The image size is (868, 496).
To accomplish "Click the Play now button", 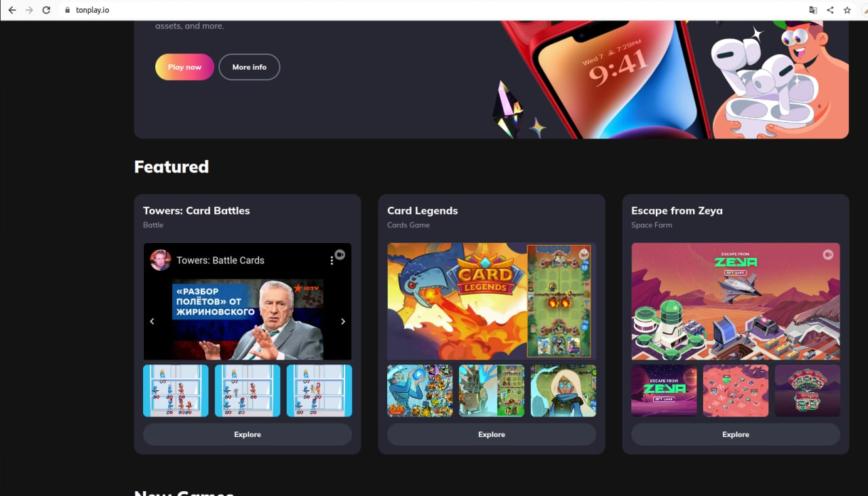I will 184,67.
